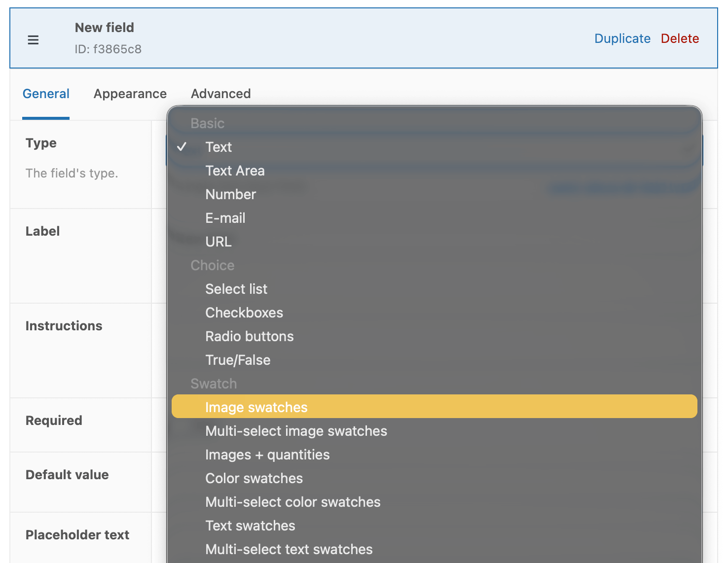Select the Images + quantities field type

(x=267, y=455)
